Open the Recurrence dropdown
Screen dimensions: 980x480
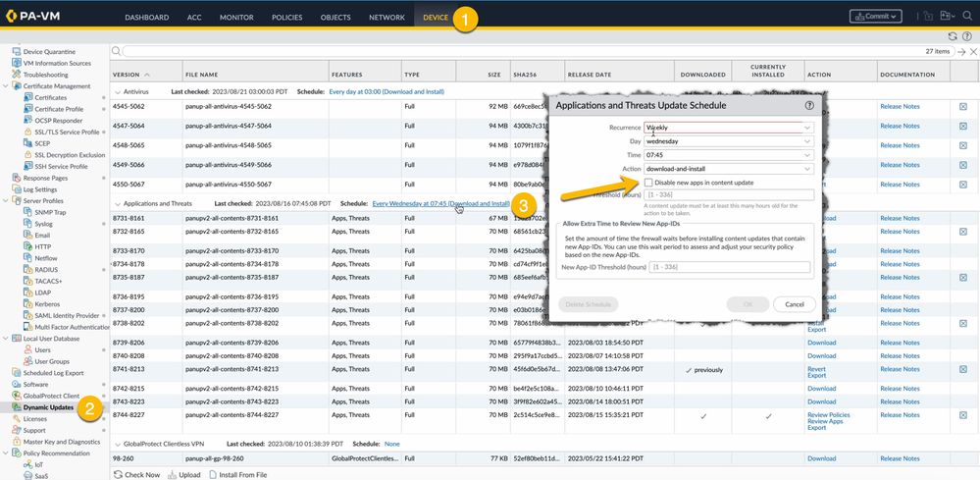[x=728, y=128]
